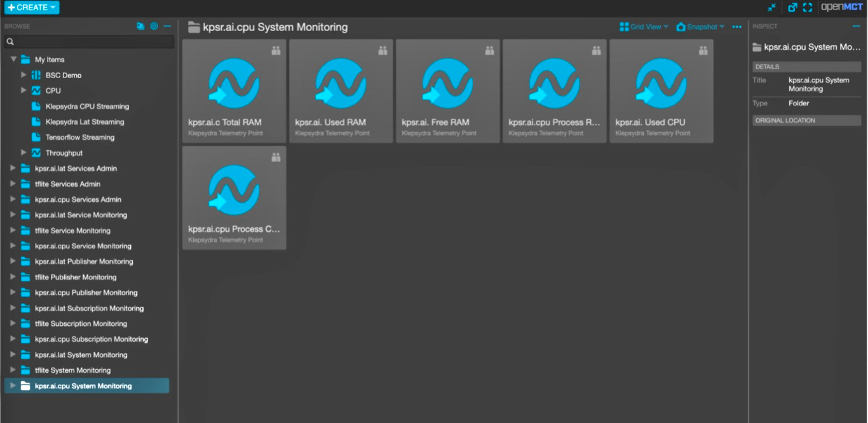Click the Free RAM telemetry icon
The height and width of the screenshot is (423, 868).
point(448,83)
